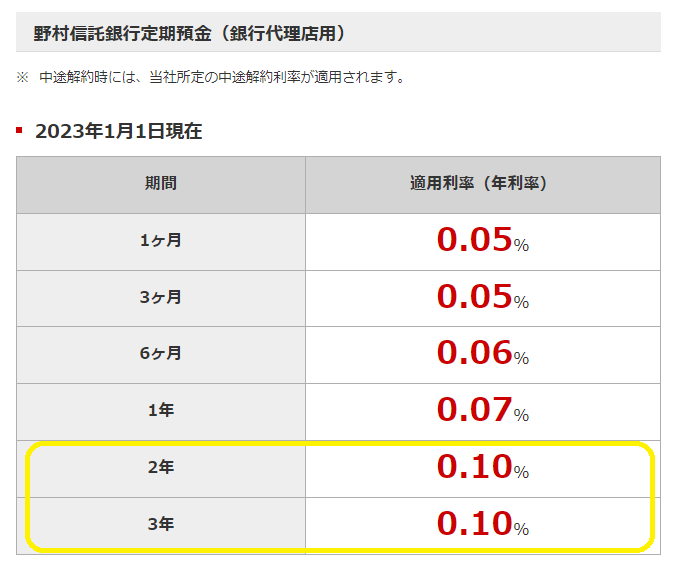The image size is (673, 563).
Task: Select the 2年 period cell
Action: (161, 469)
